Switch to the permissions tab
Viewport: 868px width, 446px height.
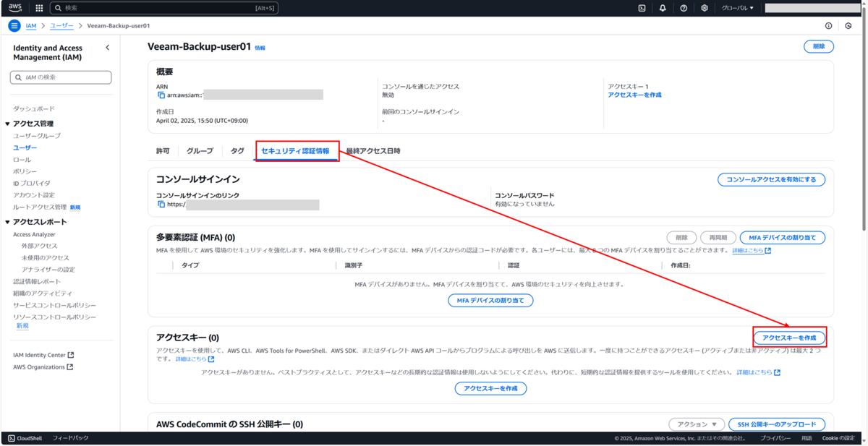coord(163,151)
